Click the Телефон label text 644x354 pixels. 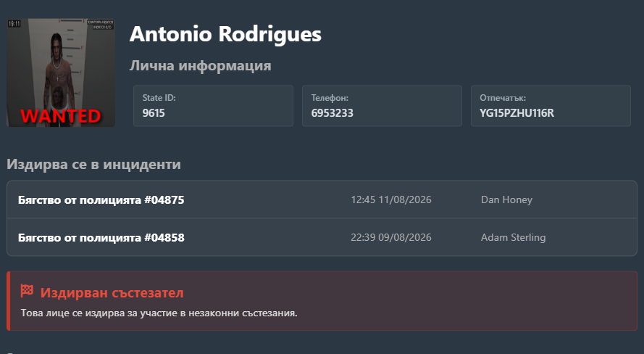[x=330, y=98]
